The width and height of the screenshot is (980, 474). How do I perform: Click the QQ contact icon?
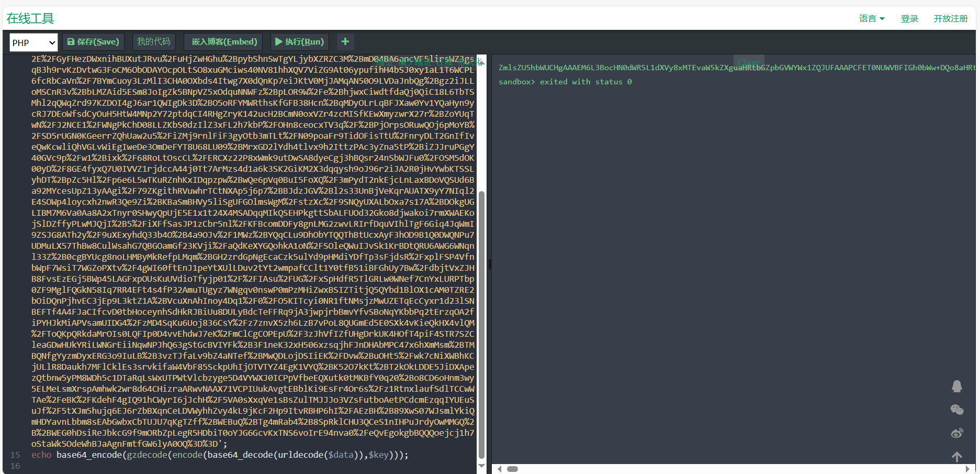(956, 386)
